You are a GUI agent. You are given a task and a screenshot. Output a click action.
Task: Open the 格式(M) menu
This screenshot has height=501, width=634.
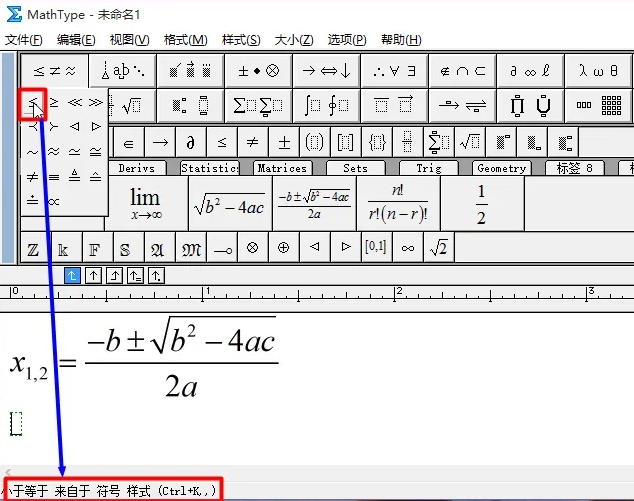pos(186,40)
